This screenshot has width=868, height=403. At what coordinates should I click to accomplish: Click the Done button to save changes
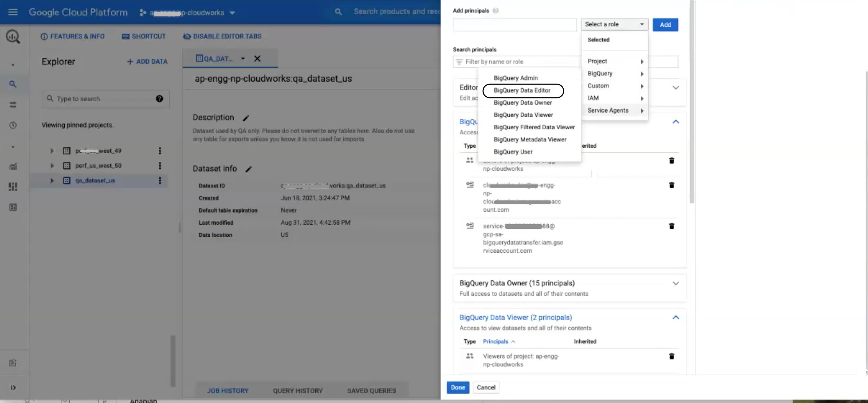tap(458, 387)
